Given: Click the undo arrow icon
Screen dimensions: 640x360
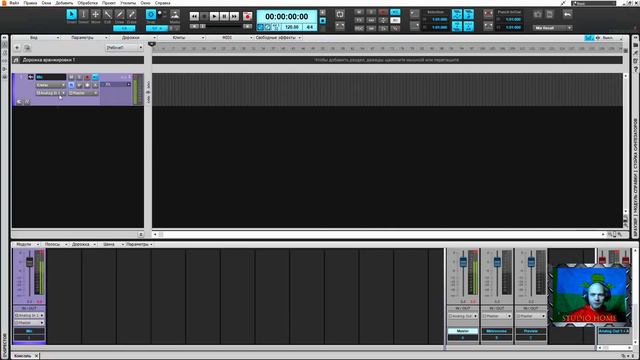Looking at the screenshot, I should pos(567,14).
